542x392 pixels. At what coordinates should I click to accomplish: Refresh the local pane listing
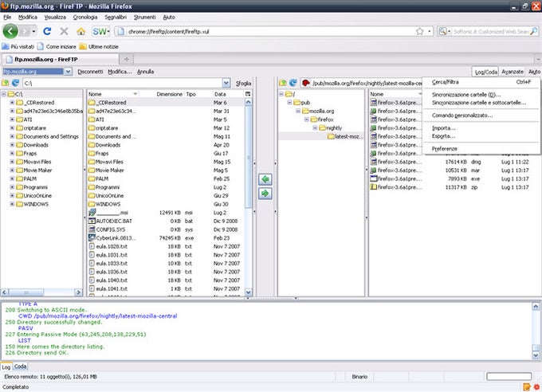(x=15, y=83)
